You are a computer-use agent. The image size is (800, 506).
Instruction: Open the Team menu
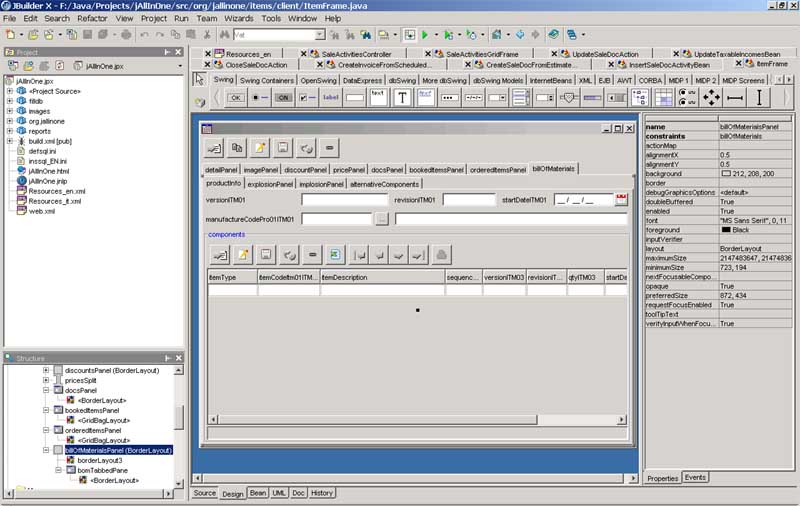coord(207,18)
